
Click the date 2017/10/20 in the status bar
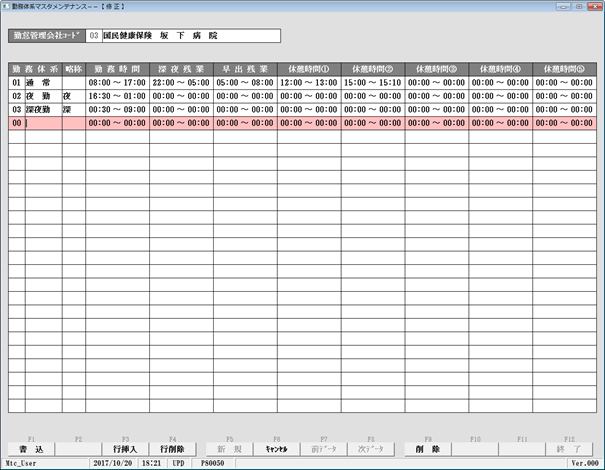[x=113, y=463]
